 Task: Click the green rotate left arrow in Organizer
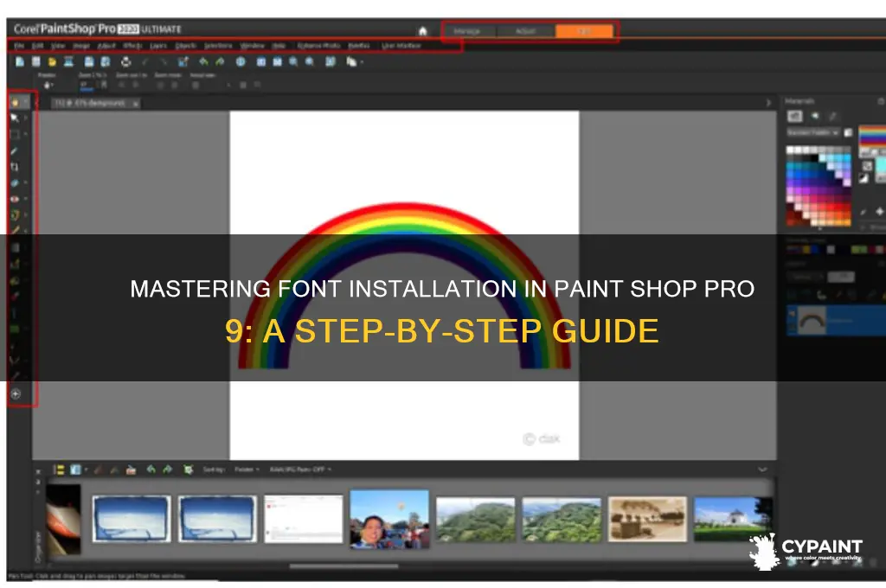(151, 470)
